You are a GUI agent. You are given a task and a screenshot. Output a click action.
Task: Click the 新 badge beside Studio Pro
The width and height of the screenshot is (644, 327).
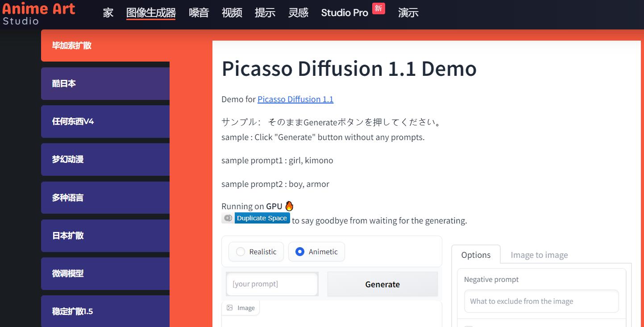(378, 8)
